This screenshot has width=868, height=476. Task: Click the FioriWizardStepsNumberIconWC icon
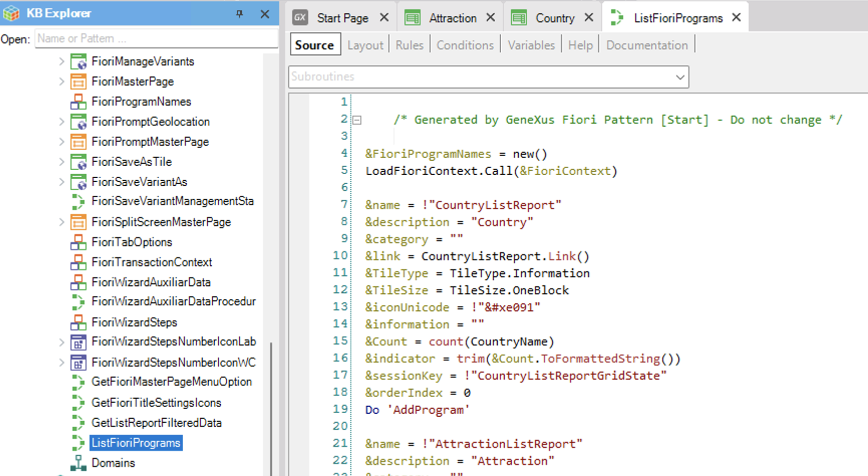coord(78,363)
